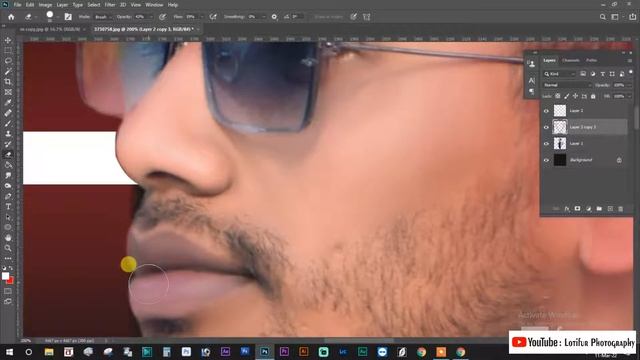Click the swap foreground/background colors arrow

tap(11, 269)
